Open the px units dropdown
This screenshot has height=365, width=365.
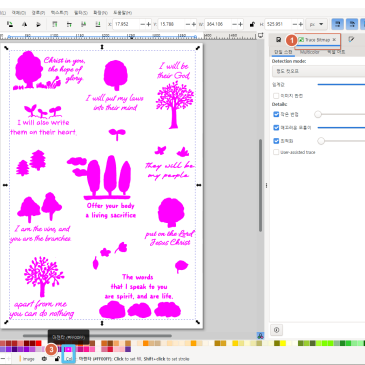point(316,24)
